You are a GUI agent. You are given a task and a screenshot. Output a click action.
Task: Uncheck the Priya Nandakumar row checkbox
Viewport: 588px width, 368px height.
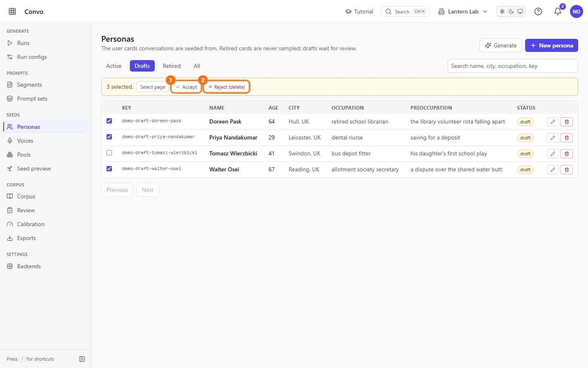click(109, 137)
